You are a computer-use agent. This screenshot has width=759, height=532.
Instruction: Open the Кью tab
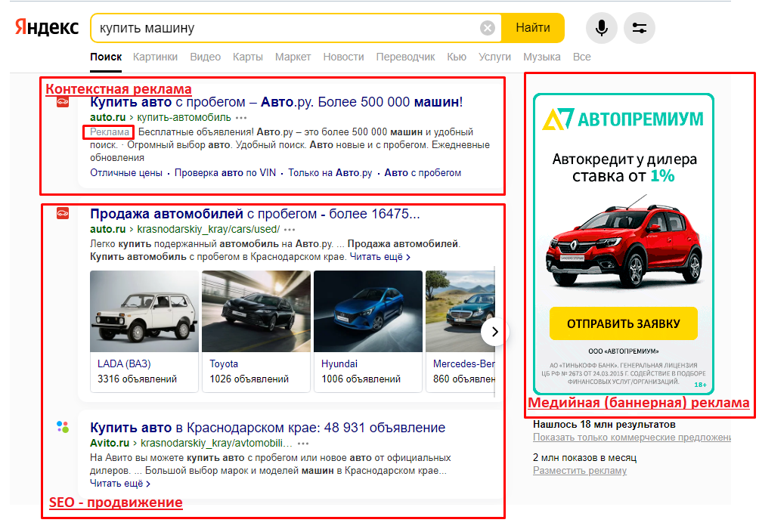click(457, 57)
